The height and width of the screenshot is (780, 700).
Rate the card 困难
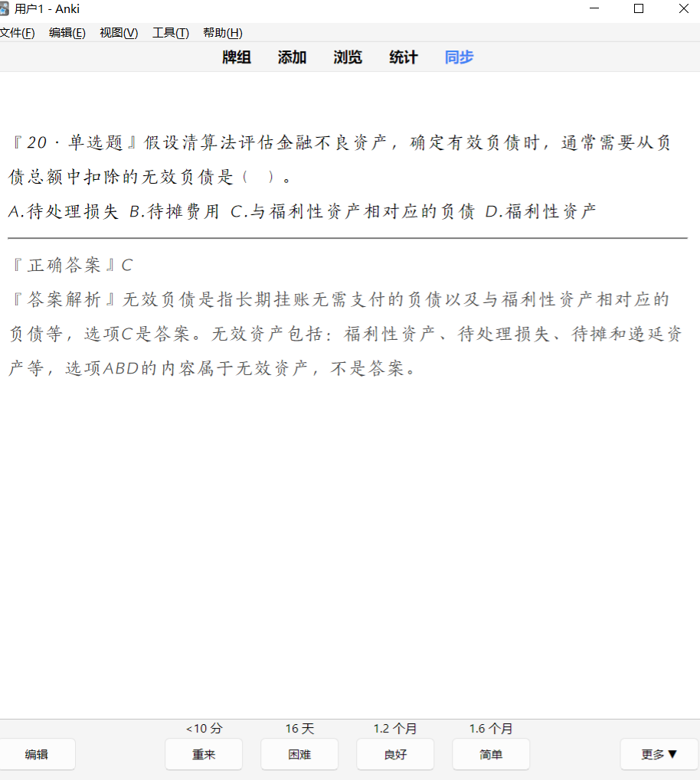(x=299, y=754)
